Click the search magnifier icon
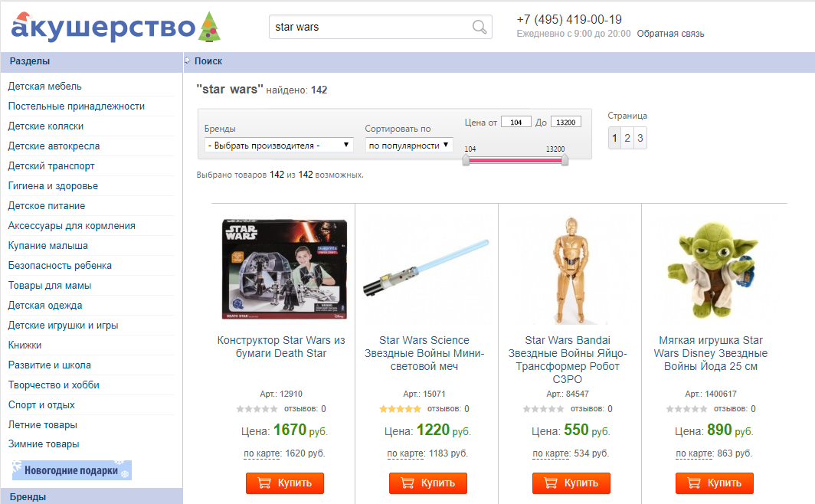The image size is (815, 504). 480,27
